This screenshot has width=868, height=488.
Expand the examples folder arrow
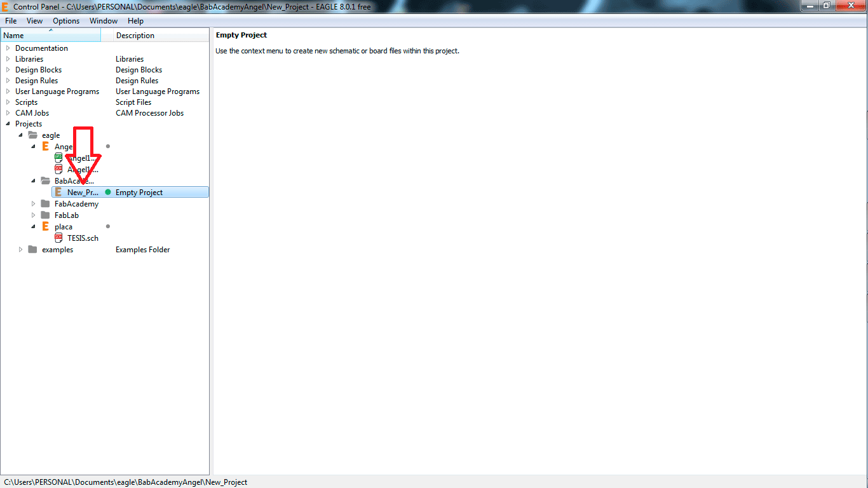pyautogui.click(x=20, y=250)
